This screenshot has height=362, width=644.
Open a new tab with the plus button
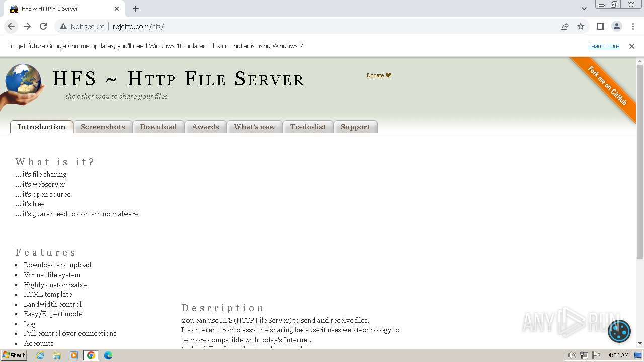136,9
